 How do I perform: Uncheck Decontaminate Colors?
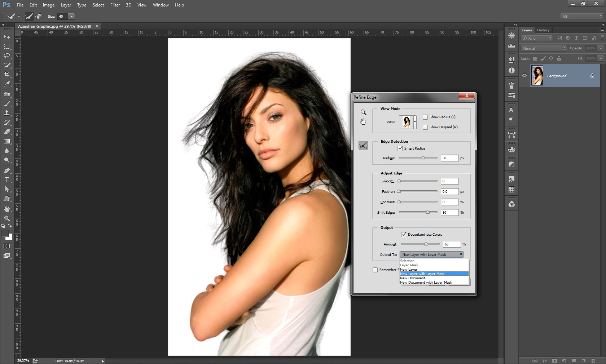tap(404, 234)
